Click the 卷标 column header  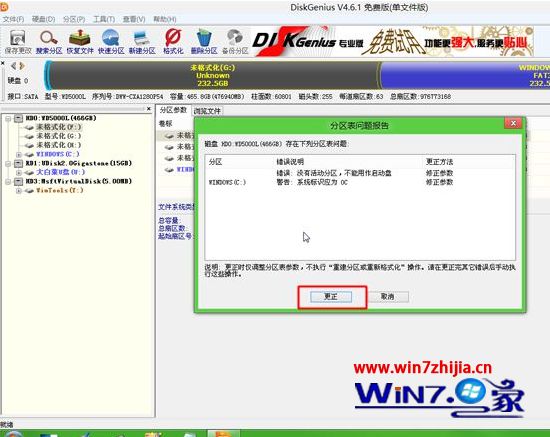[x=166, y=123]
